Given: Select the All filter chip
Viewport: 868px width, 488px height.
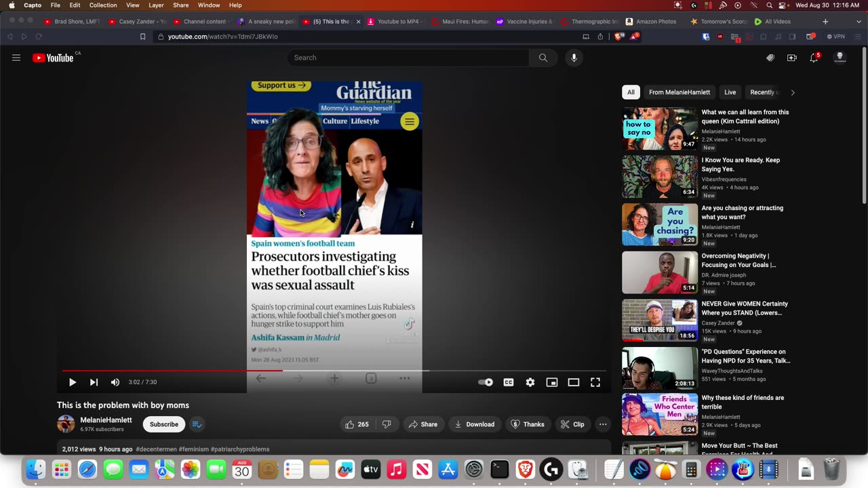Looking at the screenshot, I should point(631,92).
